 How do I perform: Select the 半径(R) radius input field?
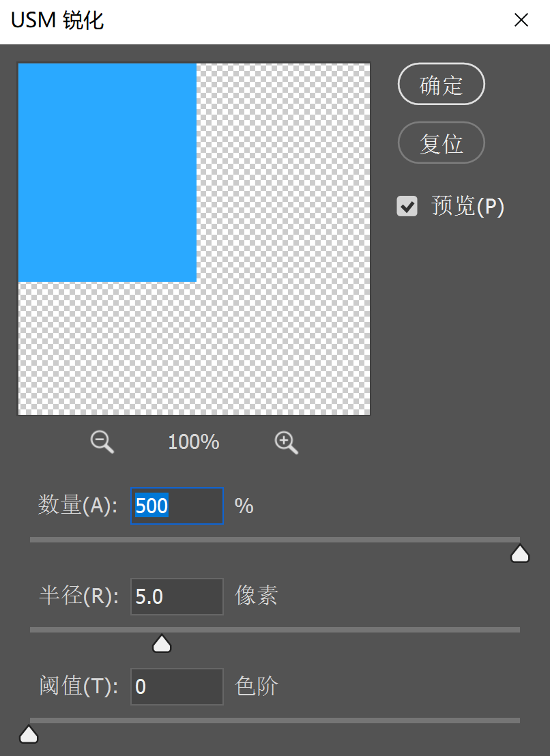(176, 596)
